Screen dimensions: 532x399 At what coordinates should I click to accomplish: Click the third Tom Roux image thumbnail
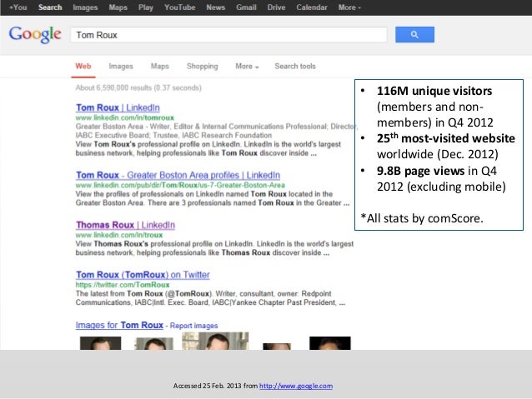(x=215, y=341)
